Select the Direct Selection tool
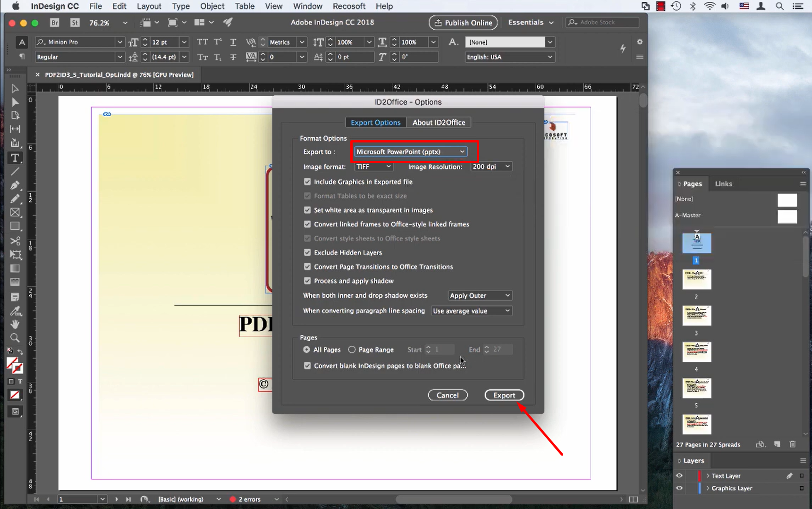 coord(15,102)
